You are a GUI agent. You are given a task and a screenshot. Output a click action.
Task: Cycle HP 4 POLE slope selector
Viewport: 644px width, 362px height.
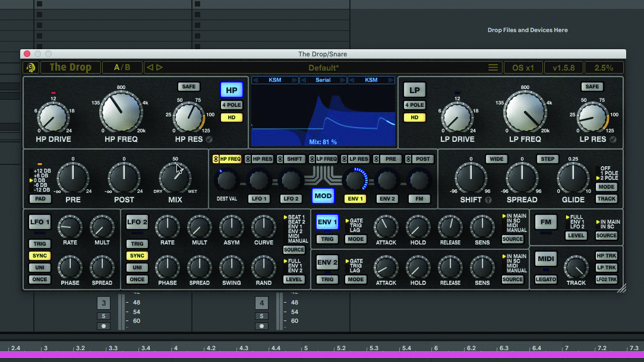pyautogui.click(x=232, y=105)
